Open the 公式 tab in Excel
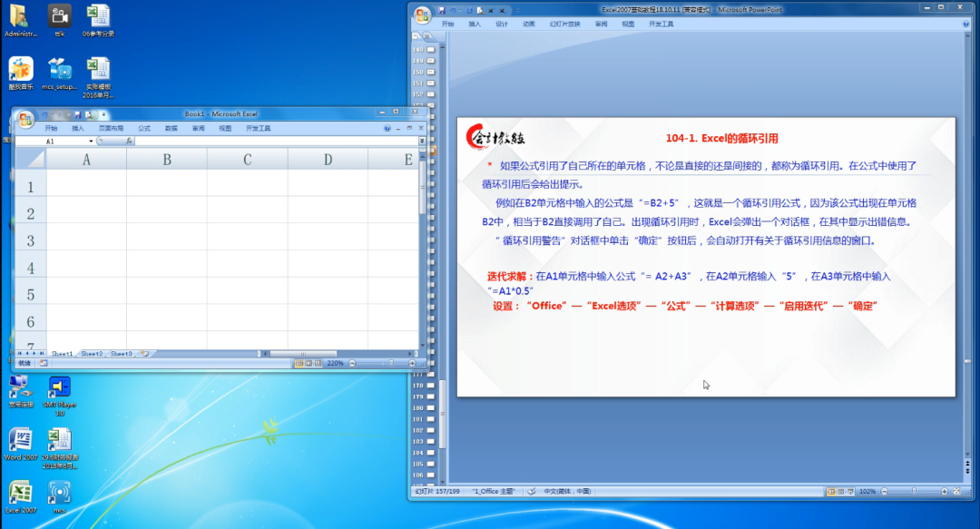980x529 pixels. (144, 128)
